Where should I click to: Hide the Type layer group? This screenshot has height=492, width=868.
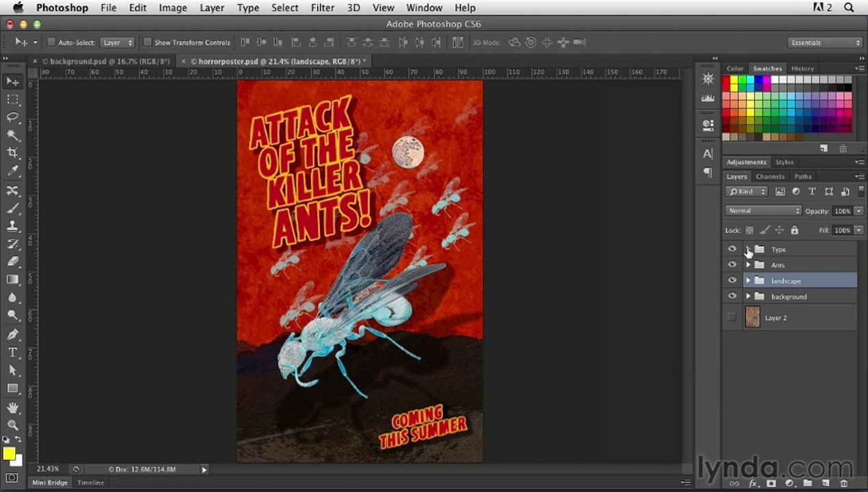[732, 249]
